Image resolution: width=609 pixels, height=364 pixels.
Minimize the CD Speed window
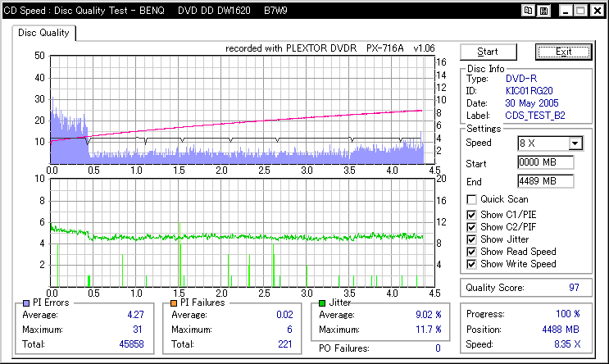click(x=566, y=11)
